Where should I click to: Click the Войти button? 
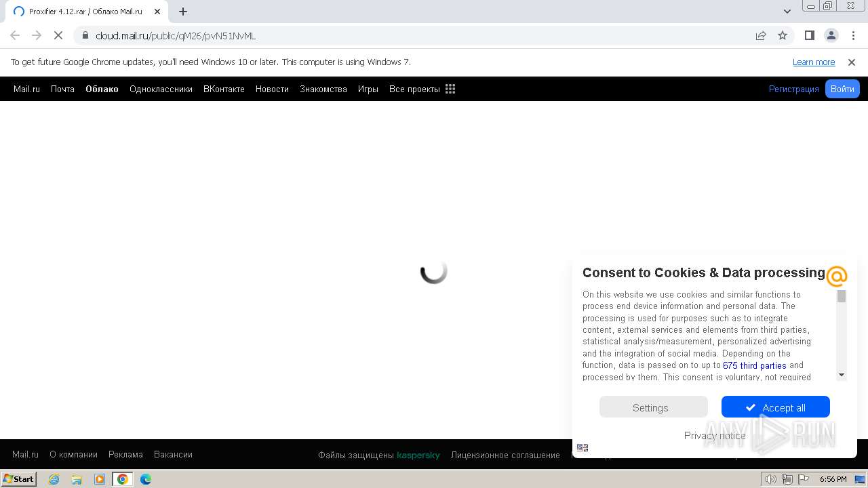(842, 89)
